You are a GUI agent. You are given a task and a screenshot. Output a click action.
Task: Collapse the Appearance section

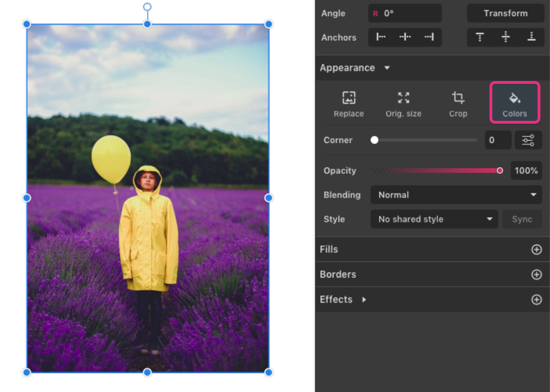pos(387,68)
